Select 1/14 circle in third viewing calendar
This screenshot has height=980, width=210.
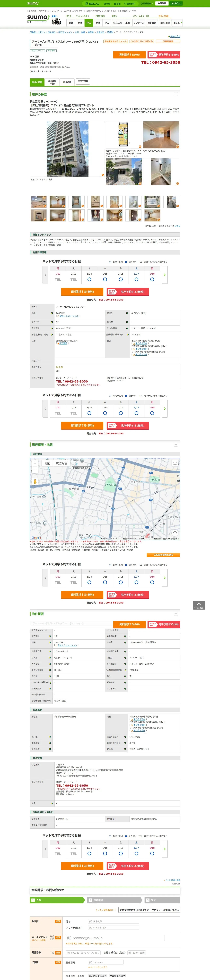89,582
